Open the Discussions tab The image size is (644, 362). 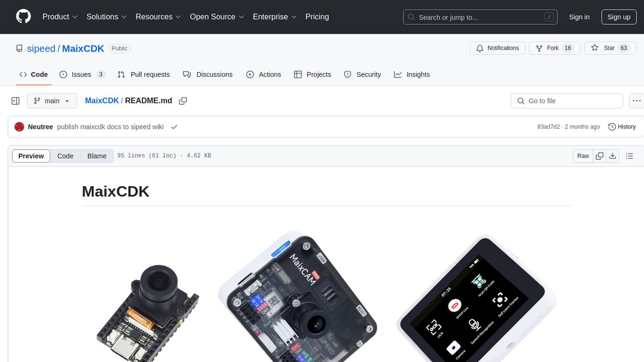207,74
